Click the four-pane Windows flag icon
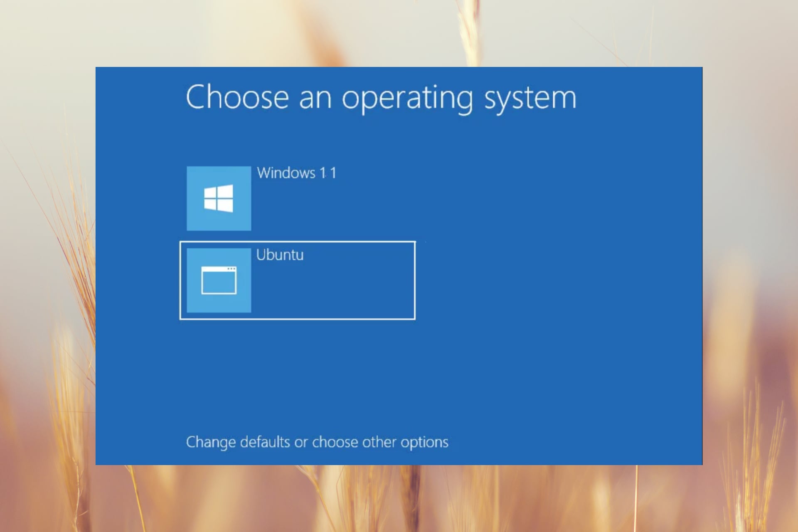Image resolution: width=798 pixels, height=532 pixels. pos(219,199)
